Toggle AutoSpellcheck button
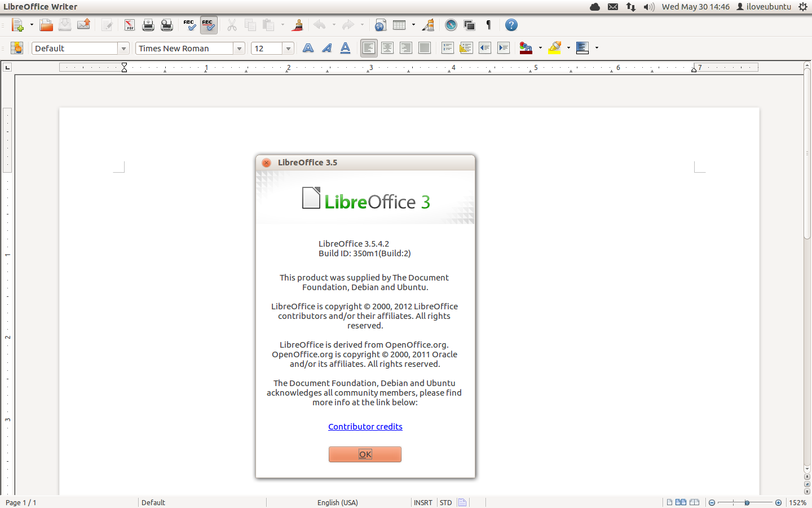The height and width of the screenshot is (508, 812). [208, 25]
